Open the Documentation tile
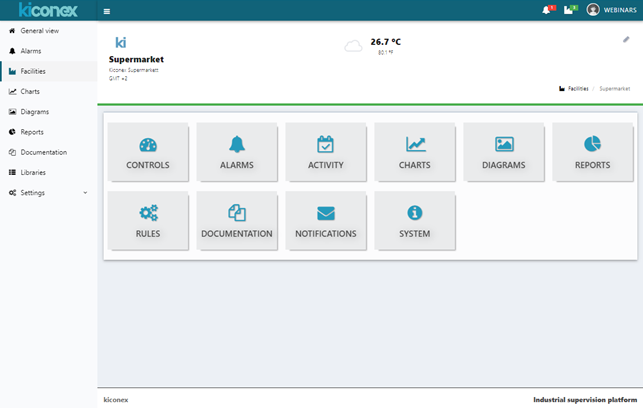Image resolution: width=643 pixels, height=408 pixels. click(237, 220)
